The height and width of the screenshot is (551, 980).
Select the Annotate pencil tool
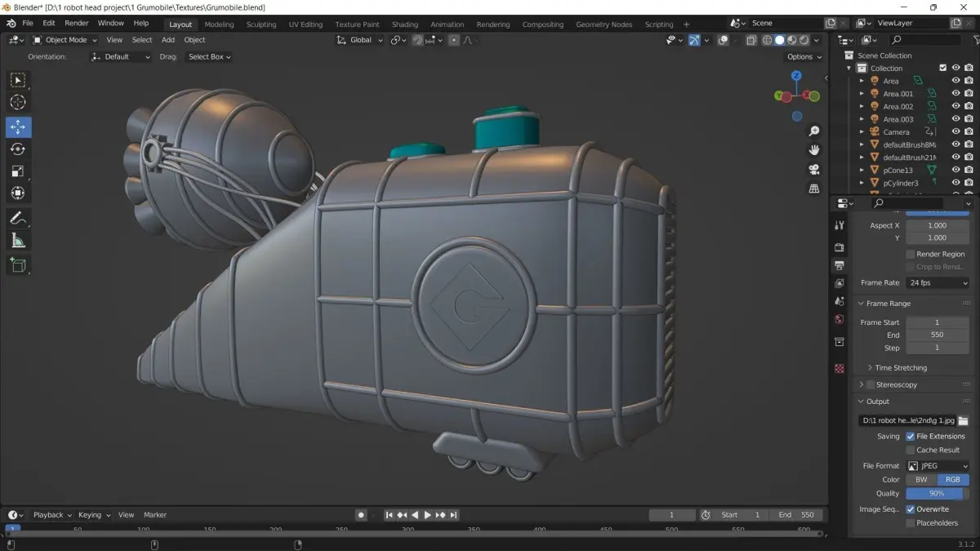pos(18,218)
